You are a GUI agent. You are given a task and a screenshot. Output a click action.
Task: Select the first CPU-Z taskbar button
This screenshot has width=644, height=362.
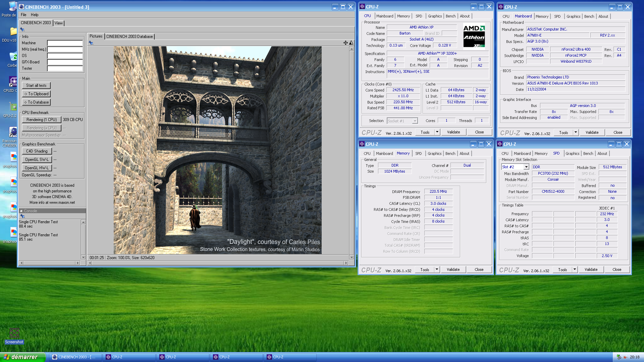[129, 357]
